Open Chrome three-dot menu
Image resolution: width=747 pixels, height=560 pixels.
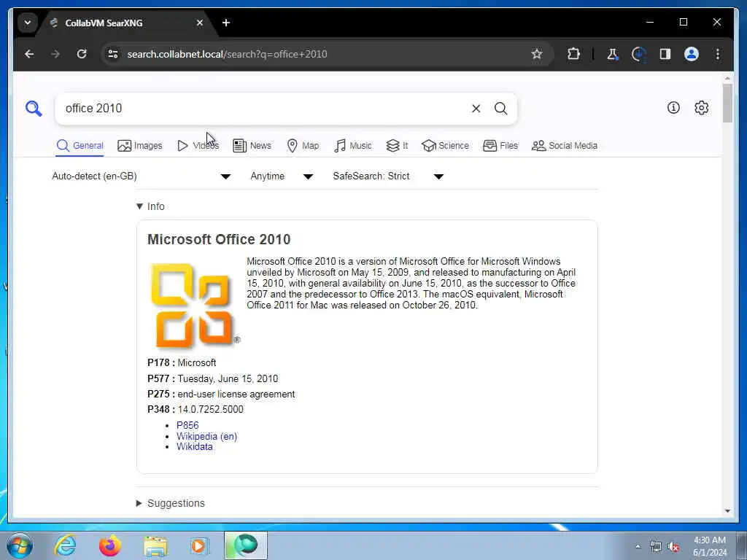point(718,54)
